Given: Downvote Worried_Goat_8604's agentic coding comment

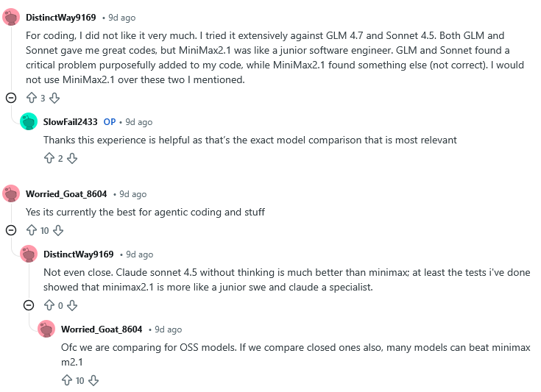Looking at the screenshot, I should pyautogui.click(x=58, y=230).
